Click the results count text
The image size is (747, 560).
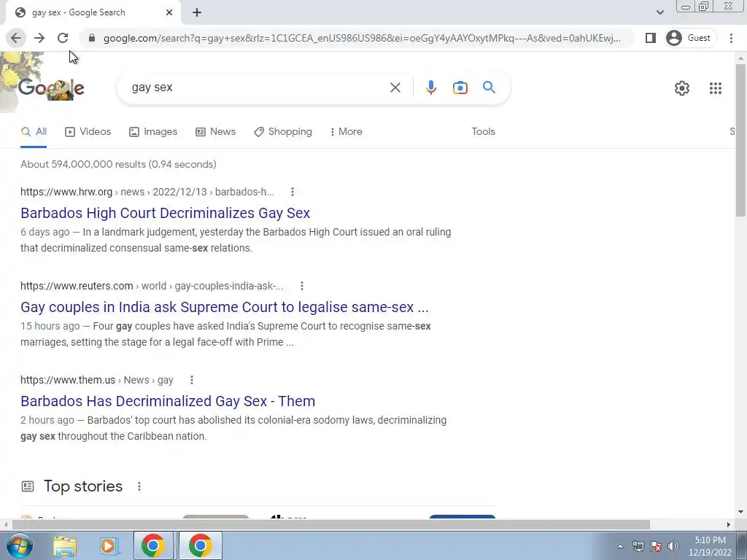118,164
